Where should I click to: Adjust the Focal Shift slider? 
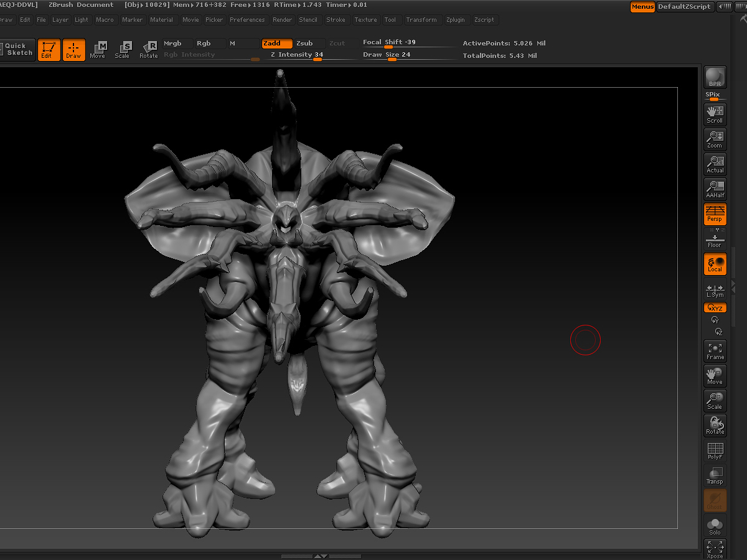coord(408,43)
